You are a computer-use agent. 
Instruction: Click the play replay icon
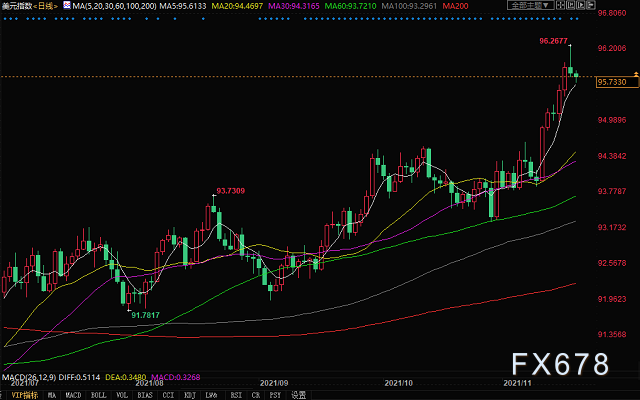[580, 5]
